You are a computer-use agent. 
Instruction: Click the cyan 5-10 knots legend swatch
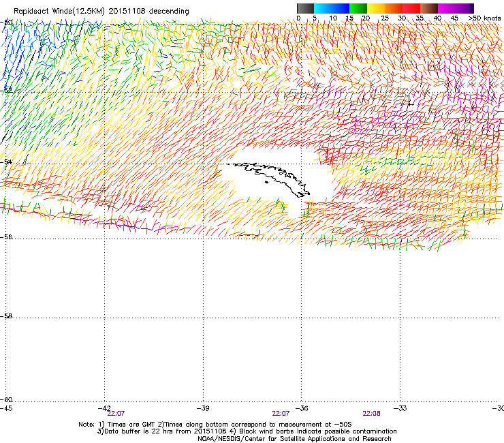[323, 8]
